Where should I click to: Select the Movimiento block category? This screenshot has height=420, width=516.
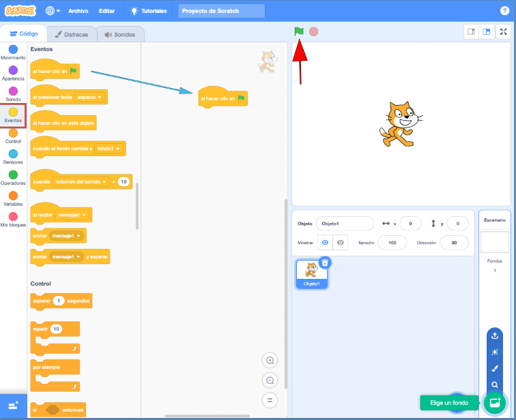click(x=13, y=52)
